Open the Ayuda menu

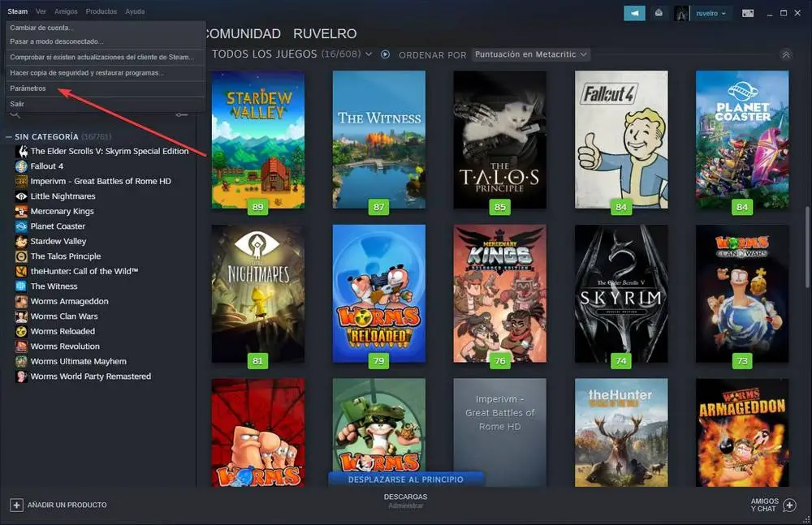[x=135, y=11]
